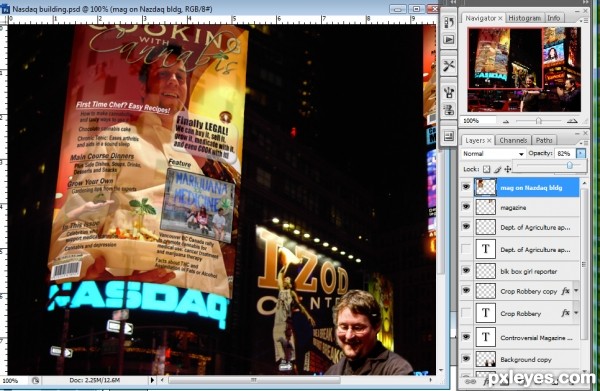Image resolution: width=600 pixels, height=391 pixels.
Task: Select the Crop Robbery text layer T thumbnail
Action: (486, 313)
